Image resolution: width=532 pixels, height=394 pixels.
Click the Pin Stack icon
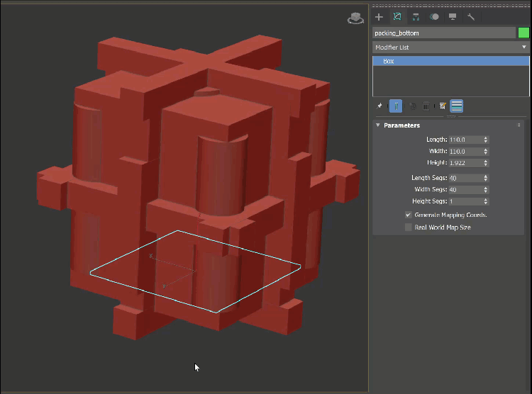[x=379, y=106]
